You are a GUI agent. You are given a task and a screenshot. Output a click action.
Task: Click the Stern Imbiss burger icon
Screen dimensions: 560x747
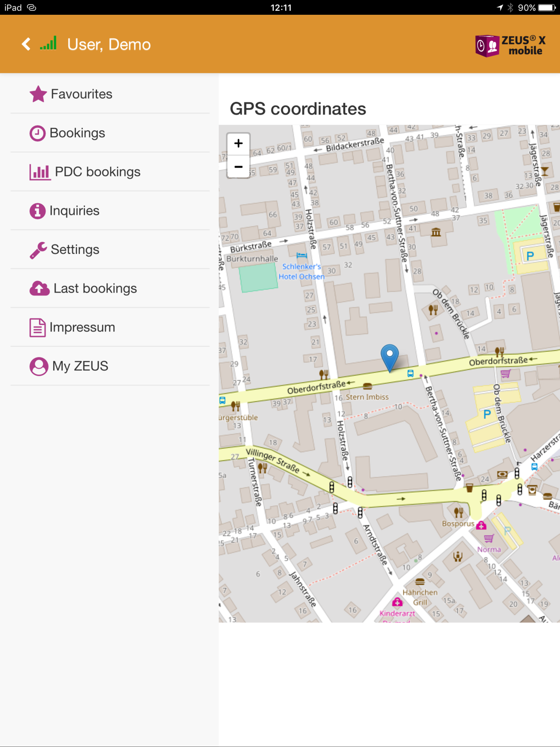[367, 386]
